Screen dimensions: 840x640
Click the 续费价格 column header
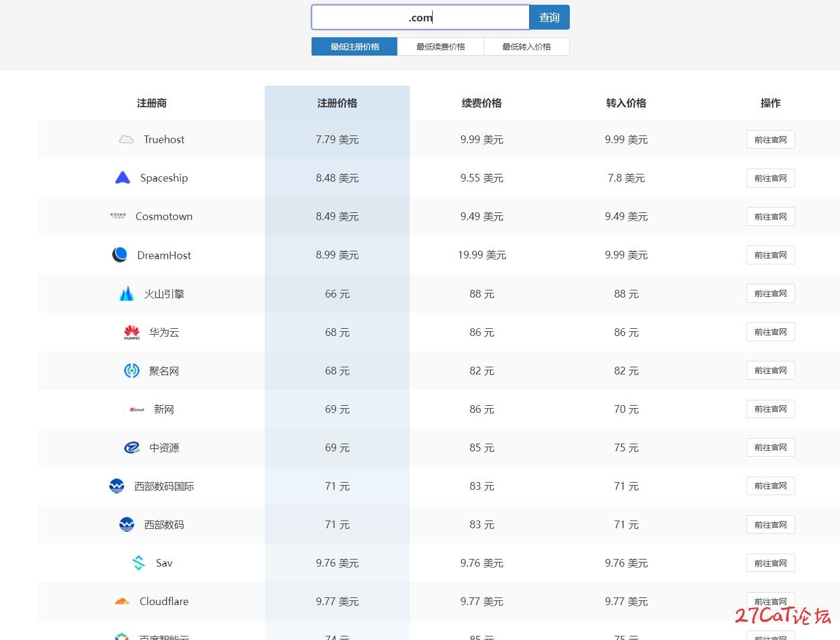[482, 103]
